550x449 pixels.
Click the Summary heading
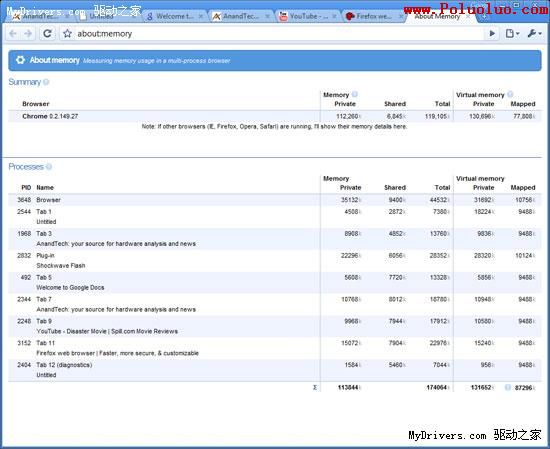(x=25, y=82)
